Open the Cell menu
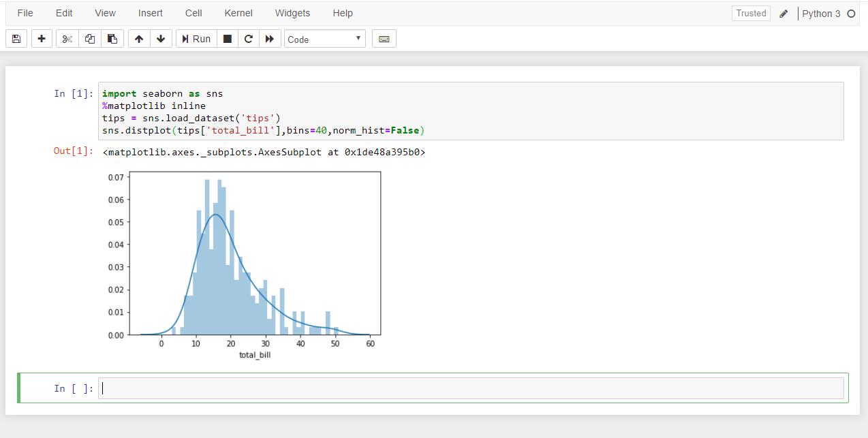Image resolution: width=868 pixels, height=438 pixels. [x=193, y=13]
